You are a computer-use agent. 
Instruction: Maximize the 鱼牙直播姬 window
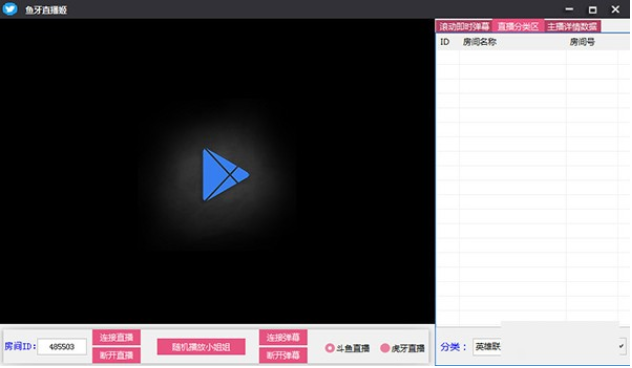[592, 10]
